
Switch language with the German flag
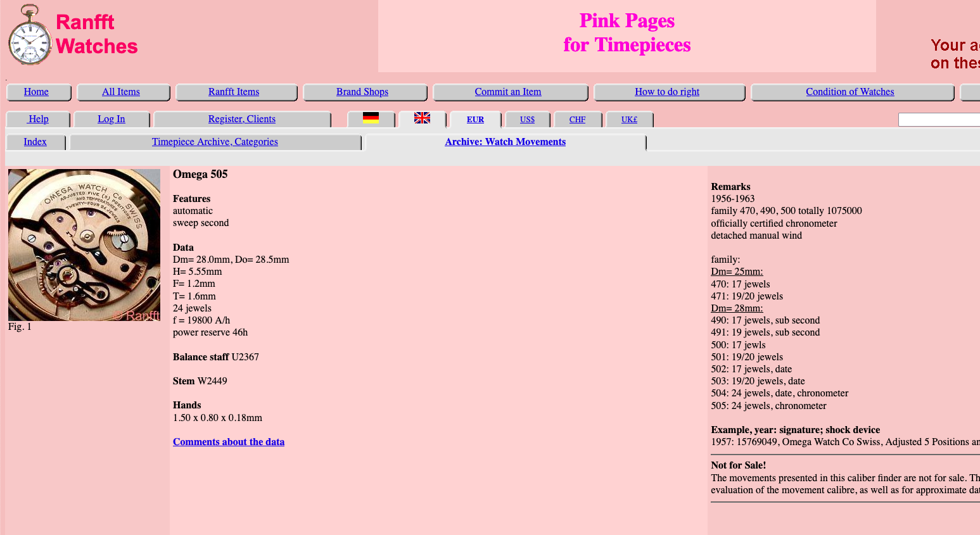[x=371, y=118]
